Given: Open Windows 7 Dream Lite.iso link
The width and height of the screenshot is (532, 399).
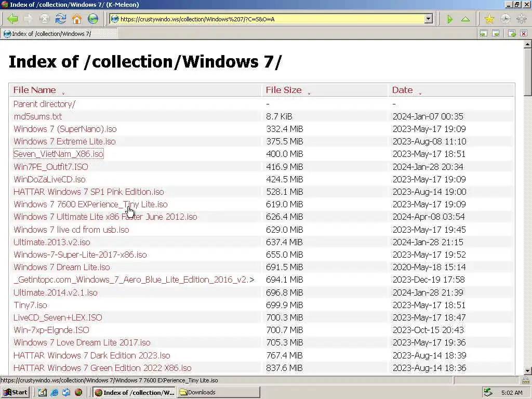Looking at the screenshot, I should click(62, 268).
